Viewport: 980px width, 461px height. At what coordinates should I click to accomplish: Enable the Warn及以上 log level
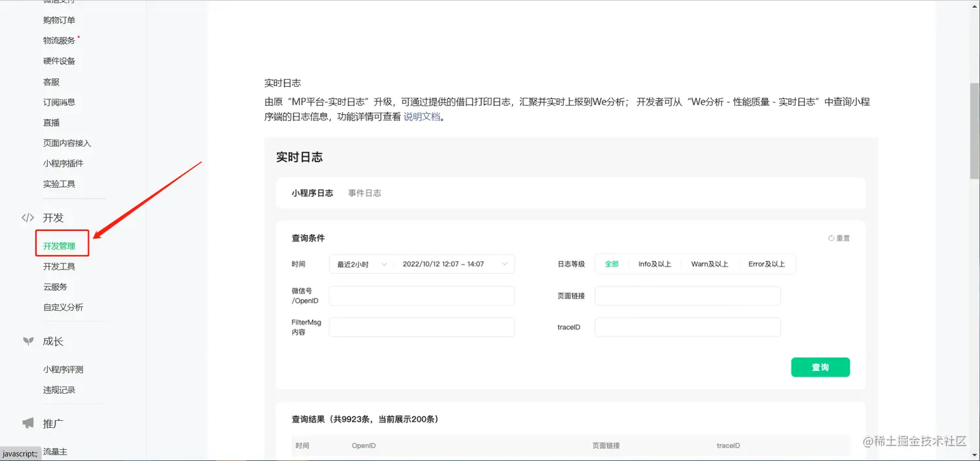coord(710,264)
